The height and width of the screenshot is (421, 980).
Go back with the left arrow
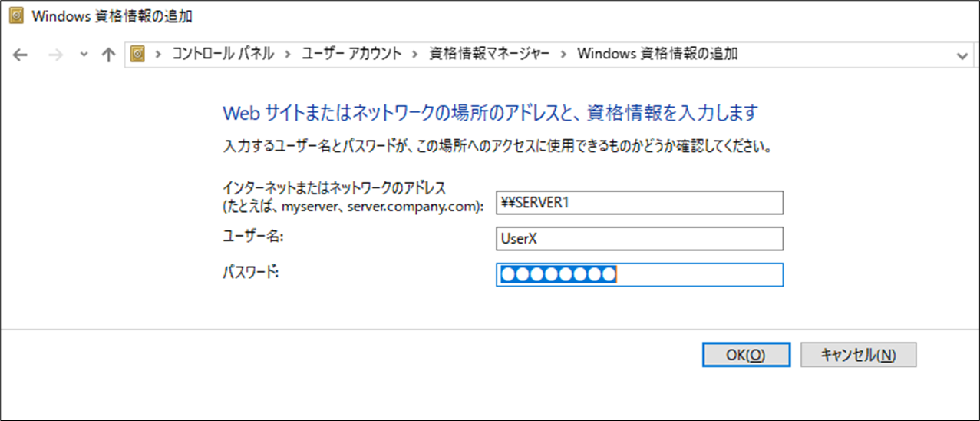coord(21,55)
